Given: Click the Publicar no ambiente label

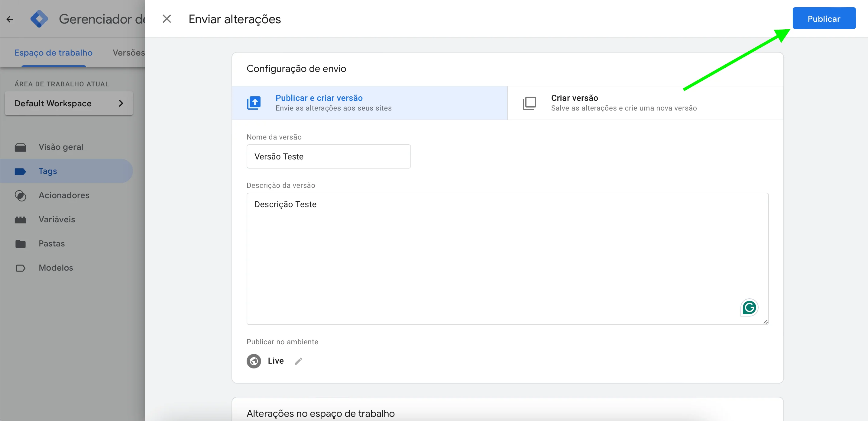Looking at the screenshot, I should (x=282, y=342).
